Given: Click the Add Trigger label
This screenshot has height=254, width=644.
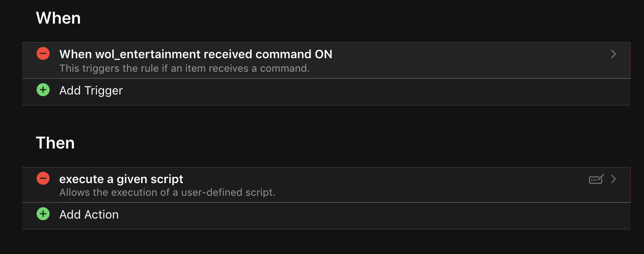Looking at the screenshot, I should (91, 91).
